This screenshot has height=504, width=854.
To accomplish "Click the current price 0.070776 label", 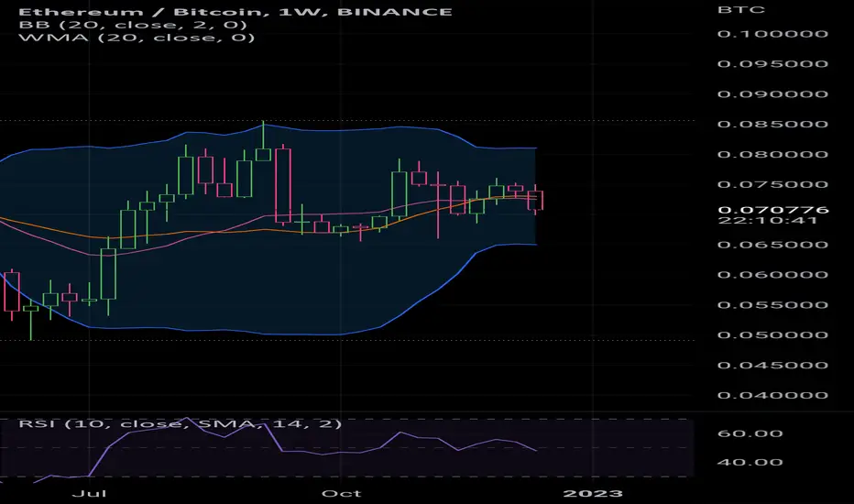I will [772, 210].
